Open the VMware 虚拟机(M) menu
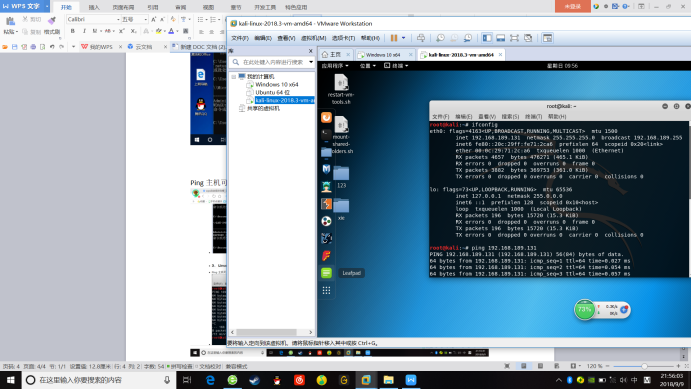Image resolution: width=692 pixels, height=389 pixels. [x=313, y=38]
